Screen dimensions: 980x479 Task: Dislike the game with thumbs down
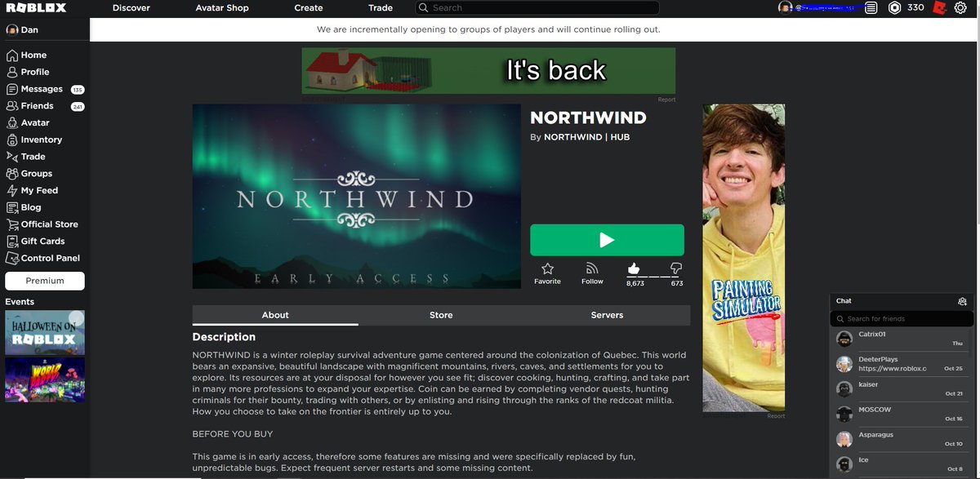pos(676,268)
